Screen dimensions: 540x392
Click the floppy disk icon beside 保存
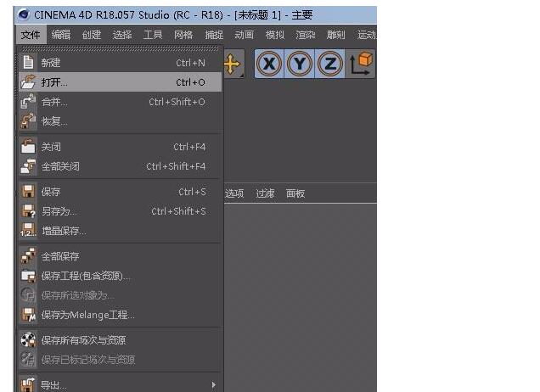point(28,192)
